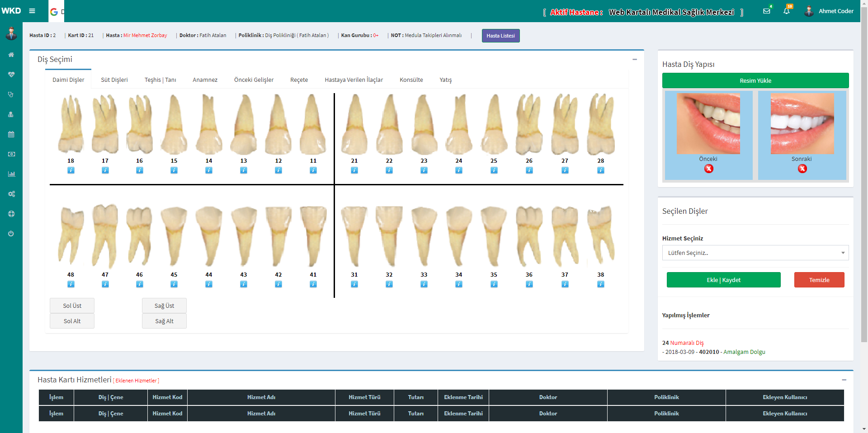
Task: Open the mail envelope notifications
Action: click(767, 11)
